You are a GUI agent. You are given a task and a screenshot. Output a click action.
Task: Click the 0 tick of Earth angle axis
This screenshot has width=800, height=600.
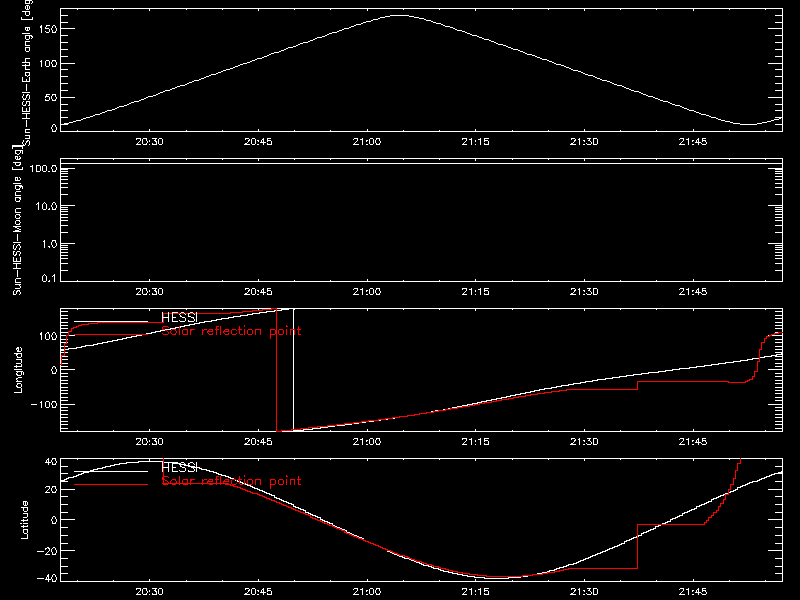pos(54,128)
